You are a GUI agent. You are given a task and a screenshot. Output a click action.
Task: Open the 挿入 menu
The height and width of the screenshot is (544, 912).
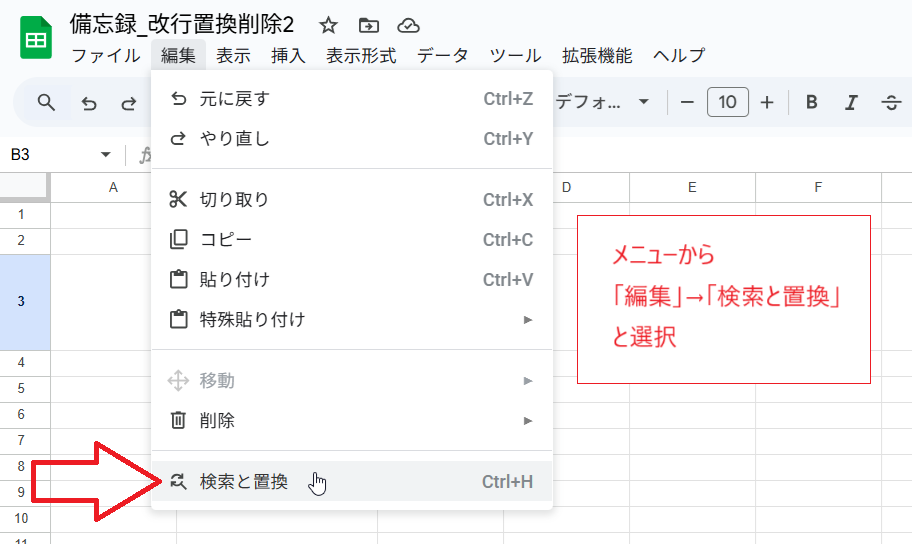[x=288, y=55]
